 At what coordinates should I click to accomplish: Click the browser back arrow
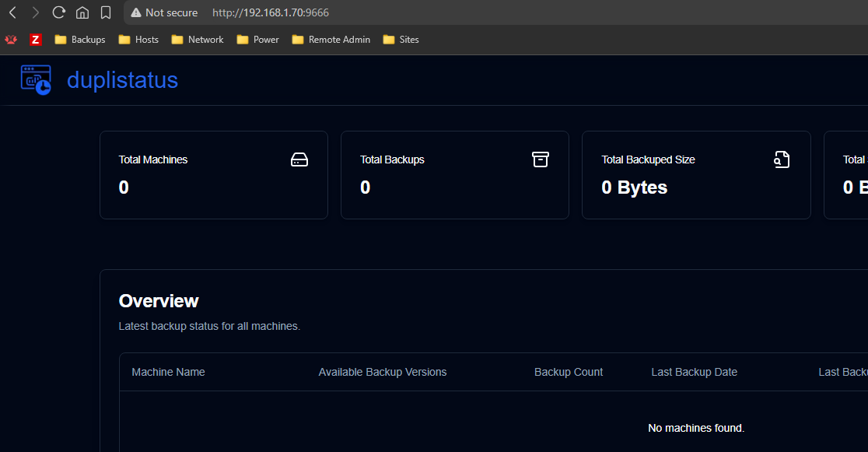tap(12, 12)
